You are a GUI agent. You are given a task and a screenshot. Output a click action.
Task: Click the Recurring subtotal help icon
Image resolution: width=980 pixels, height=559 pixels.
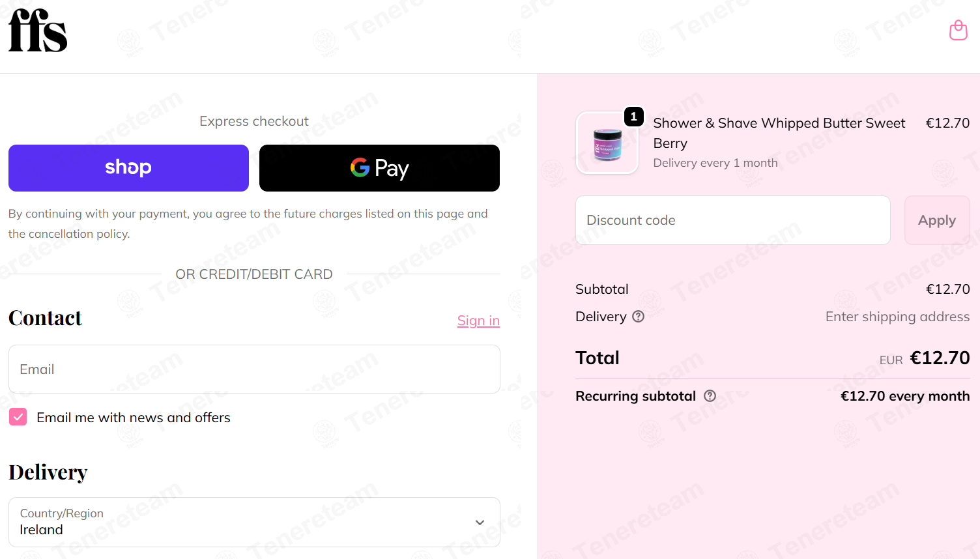click(710, 396)
